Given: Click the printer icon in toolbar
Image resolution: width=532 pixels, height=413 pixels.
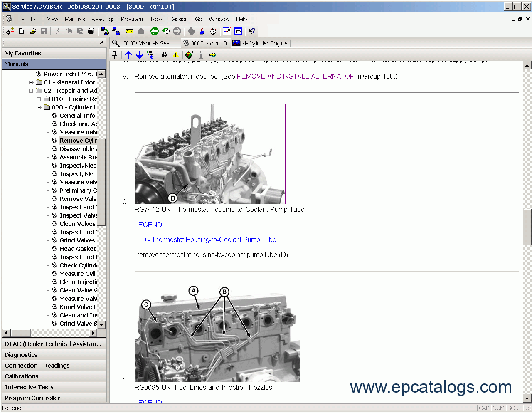Looking at the screenshot, I should click(x=91, y=31).
